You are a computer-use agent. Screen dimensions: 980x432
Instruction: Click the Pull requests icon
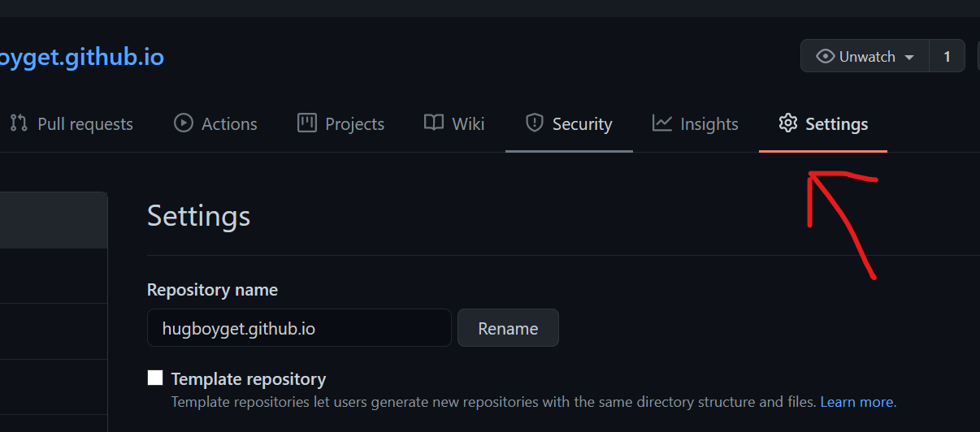[18, 123]
